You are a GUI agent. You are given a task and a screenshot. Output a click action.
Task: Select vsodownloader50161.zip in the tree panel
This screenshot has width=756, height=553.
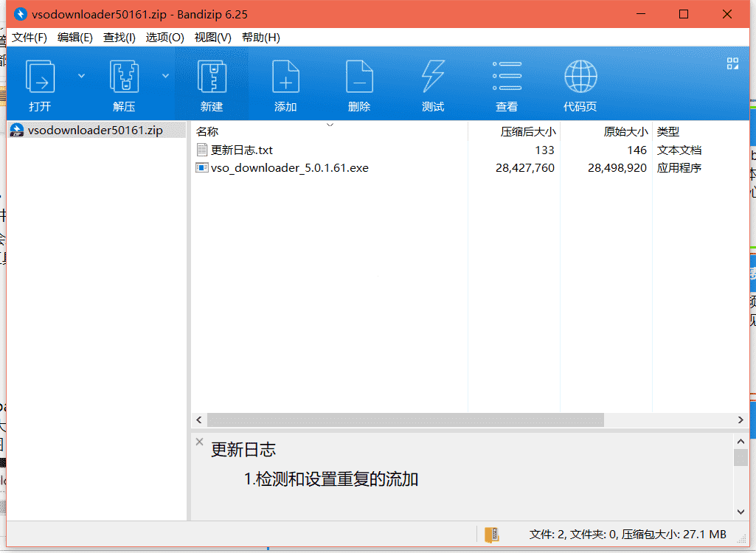[95, 131]
